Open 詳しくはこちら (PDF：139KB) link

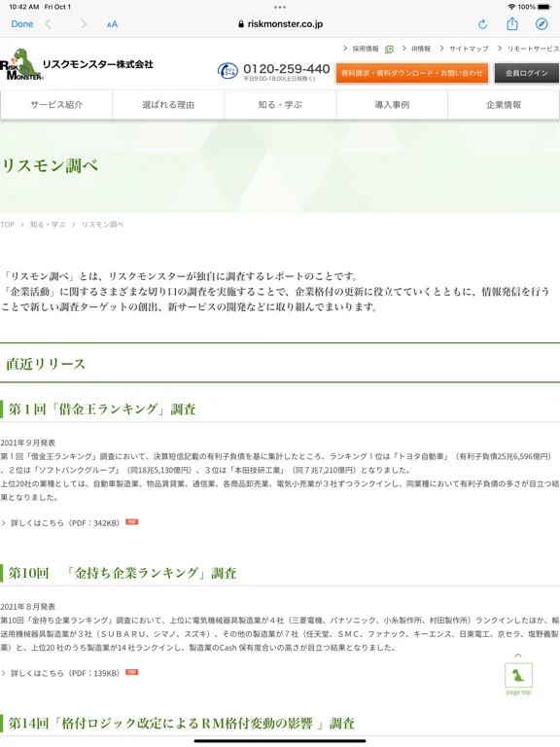click(x=65, y=673)
